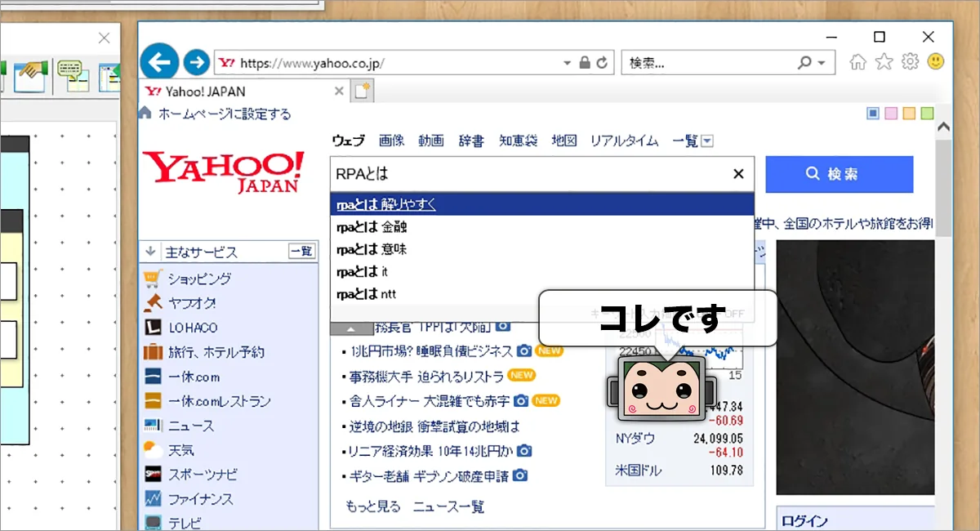Screen dimensions: 980x531
Task: Click the smiley feedback icon
Action: [x=936, y=61]
